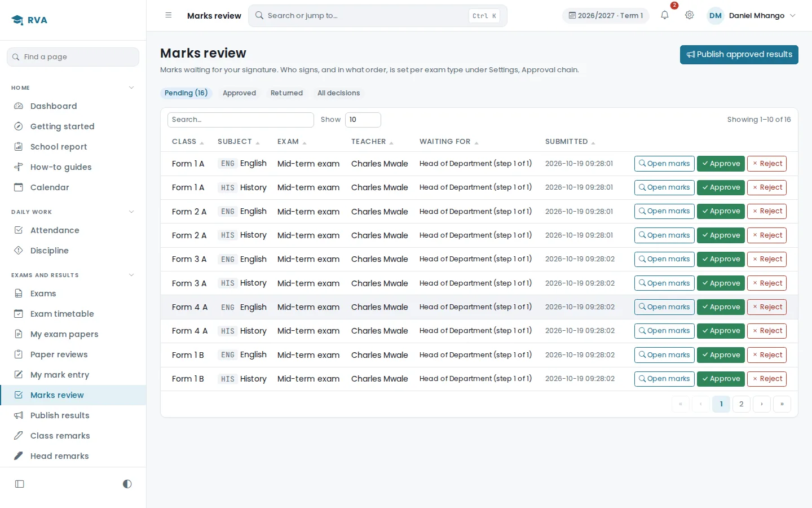Go to pagination page 2
Image resolution: width=812 pixels, height=508 pixels.
point(742,404)
